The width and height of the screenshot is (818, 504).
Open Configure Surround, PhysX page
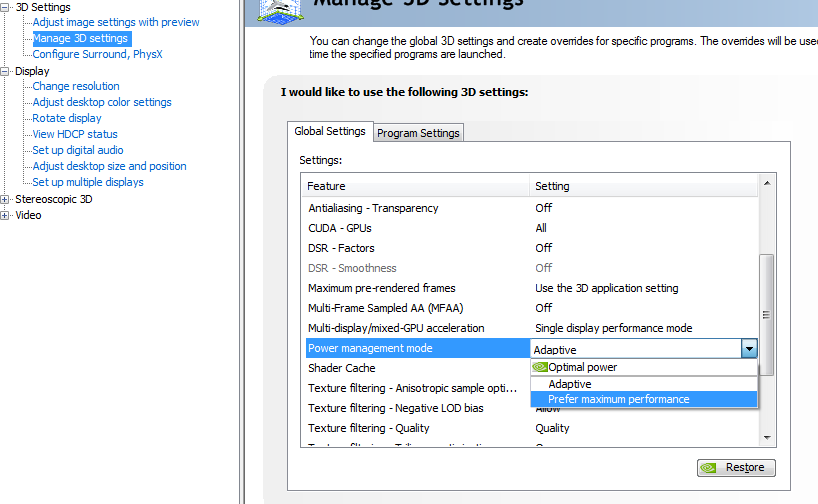[x=98, y=54]
